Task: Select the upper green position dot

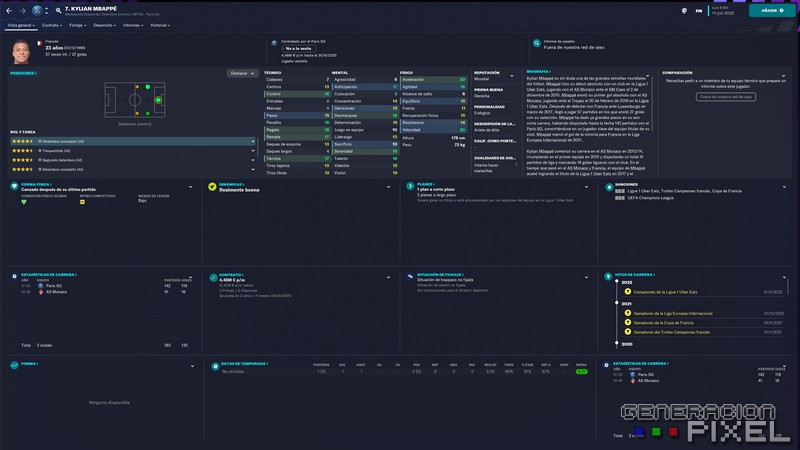Action: pos(148,87)
